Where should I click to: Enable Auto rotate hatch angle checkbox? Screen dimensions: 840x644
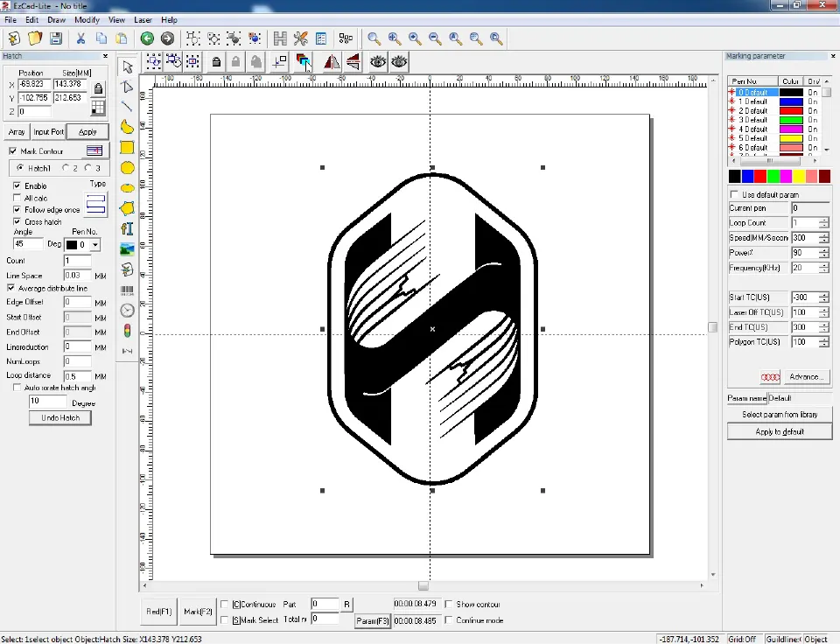click(x=17, y=388)
